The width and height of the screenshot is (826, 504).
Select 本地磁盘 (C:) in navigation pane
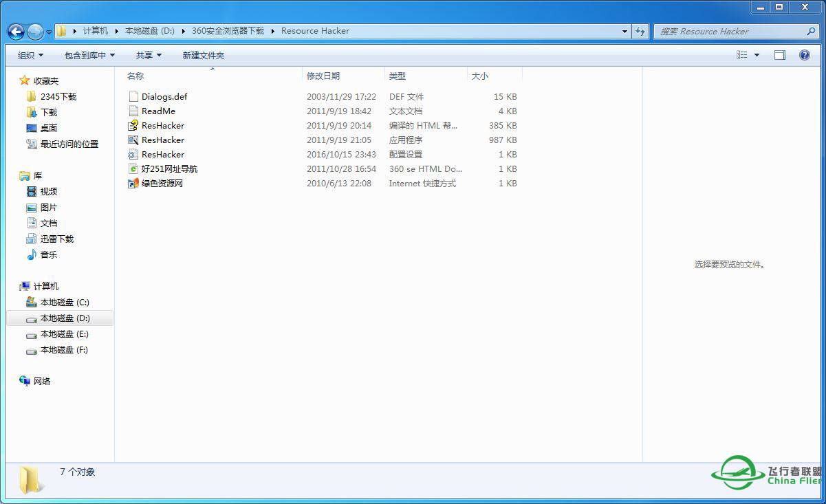(x=65, y=303)
